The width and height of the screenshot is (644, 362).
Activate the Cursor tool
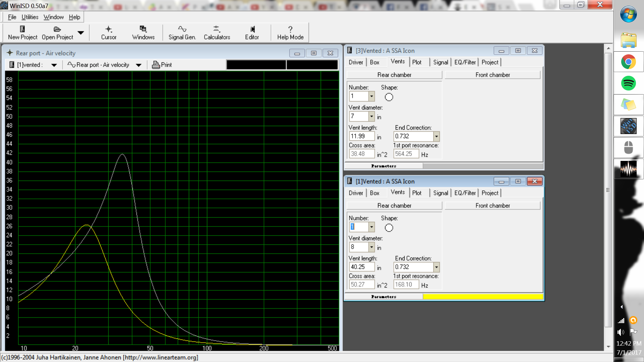(109, 33)
